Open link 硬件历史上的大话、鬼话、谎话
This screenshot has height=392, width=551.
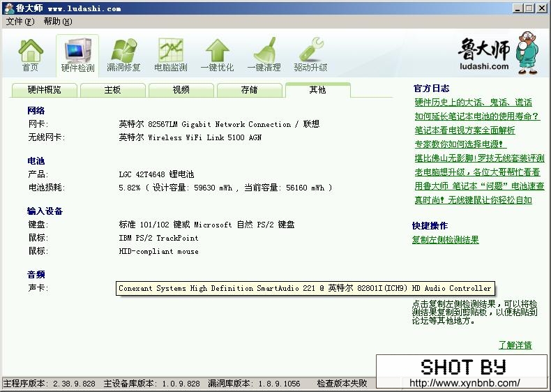tap(473, 103)
